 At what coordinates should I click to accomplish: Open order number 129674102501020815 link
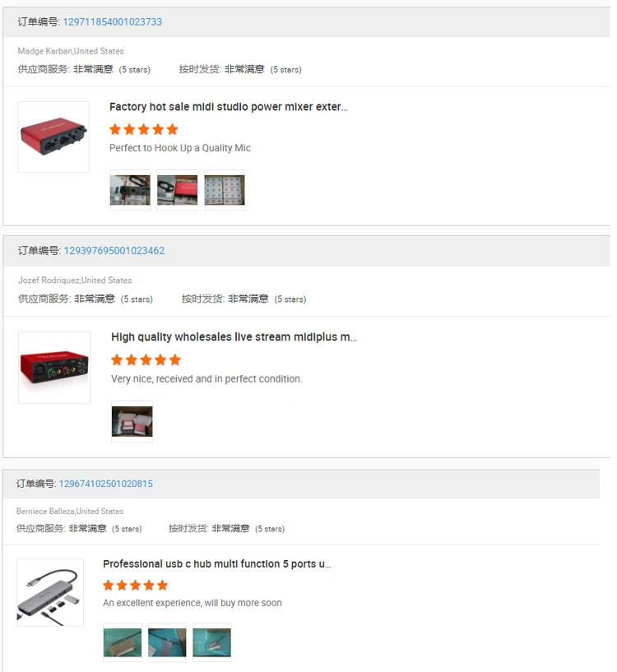(106, 484)
